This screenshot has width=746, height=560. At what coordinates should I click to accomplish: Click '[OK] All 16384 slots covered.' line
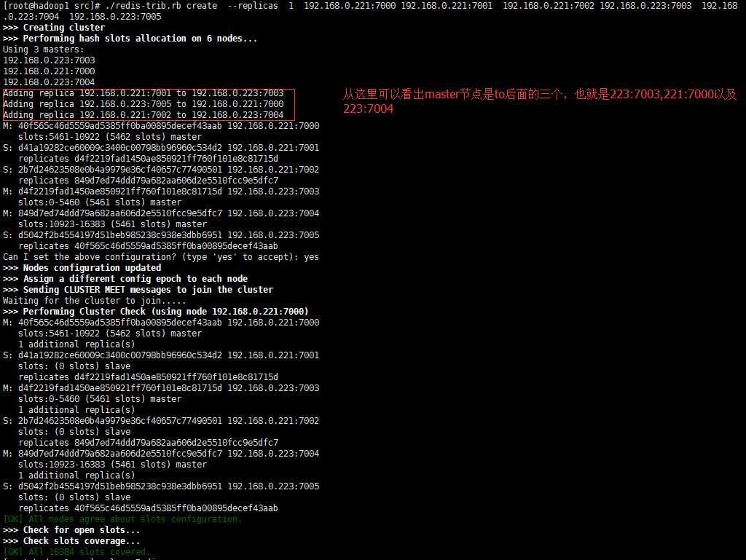pos(76,553)
